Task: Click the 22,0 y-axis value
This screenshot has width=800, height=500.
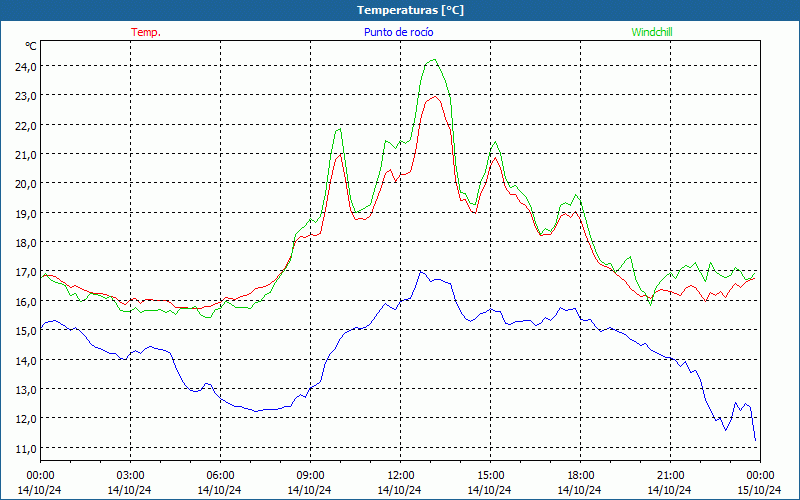Action: [x=24, y=125]
